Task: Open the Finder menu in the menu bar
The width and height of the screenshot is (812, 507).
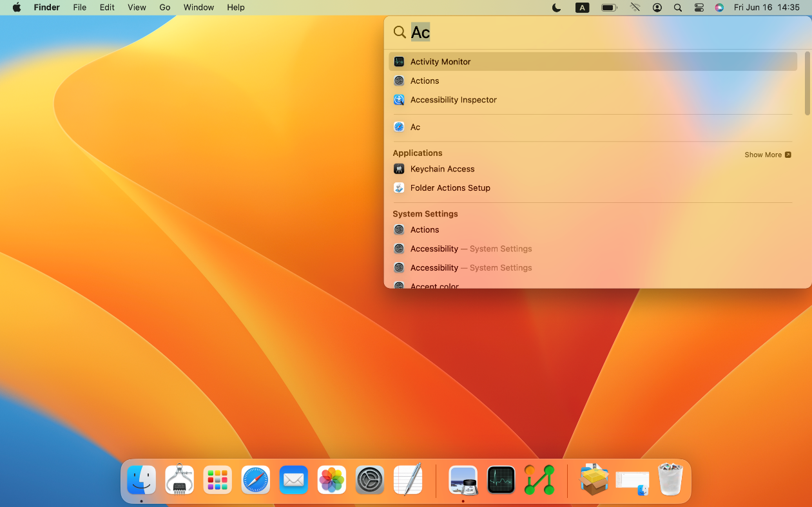Action: pos(47,8)
